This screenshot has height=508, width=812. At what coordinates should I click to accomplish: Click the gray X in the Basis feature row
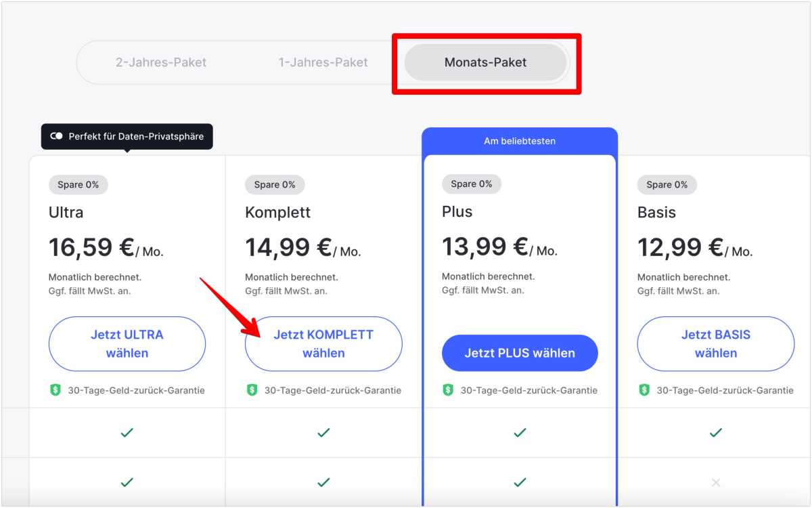pyautogui.click(x=715, y=482)
